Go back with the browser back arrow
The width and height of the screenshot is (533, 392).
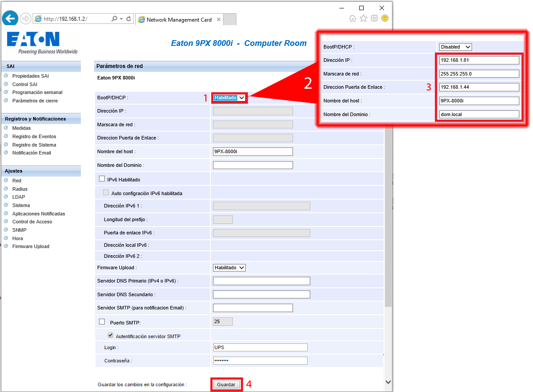click(x=10, y=18)
